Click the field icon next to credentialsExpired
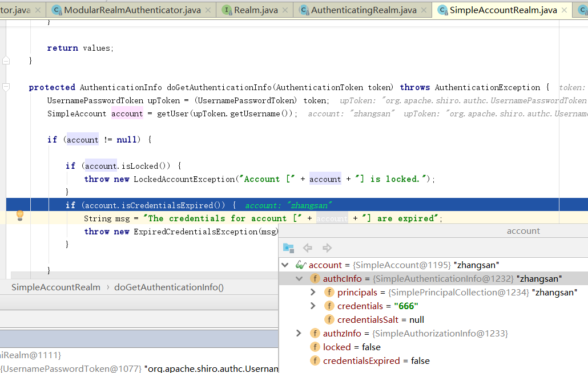588x373 pixels. (315, 360)
